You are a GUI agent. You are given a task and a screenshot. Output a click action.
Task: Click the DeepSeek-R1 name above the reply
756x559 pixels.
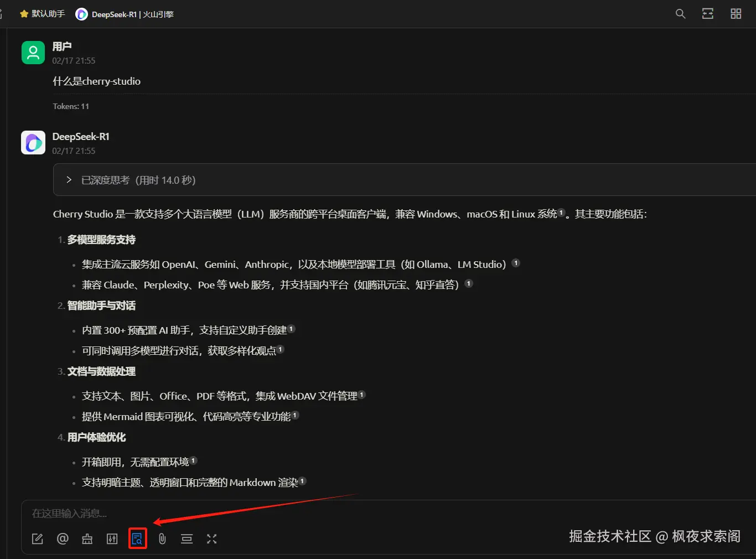tap(81, 137)
